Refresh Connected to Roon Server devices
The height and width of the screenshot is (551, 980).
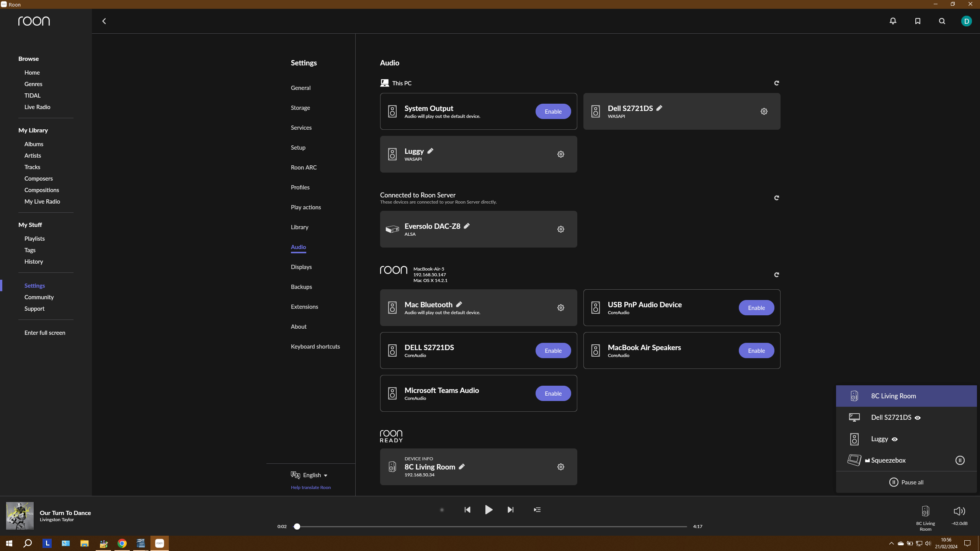[776, 198]
